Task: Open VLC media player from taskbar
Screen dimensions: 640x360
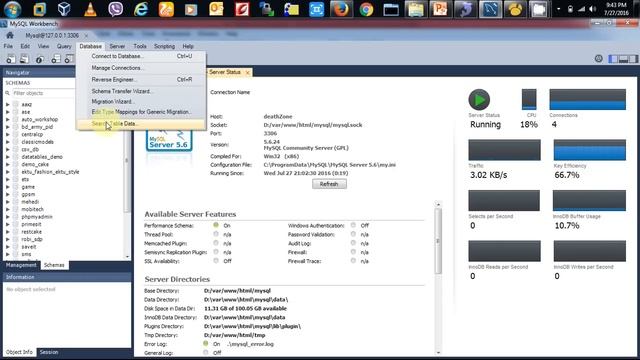Action: click(x=90, y=9)
